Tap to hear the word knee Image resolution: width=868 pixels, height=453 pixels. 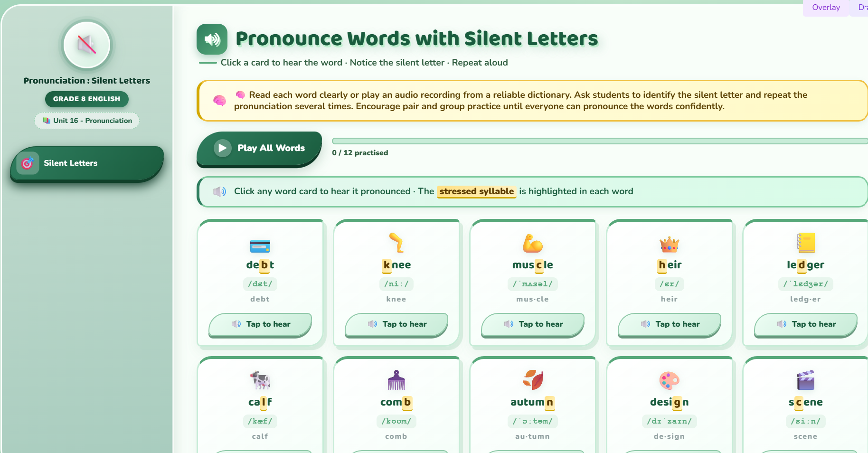[396, 324]
